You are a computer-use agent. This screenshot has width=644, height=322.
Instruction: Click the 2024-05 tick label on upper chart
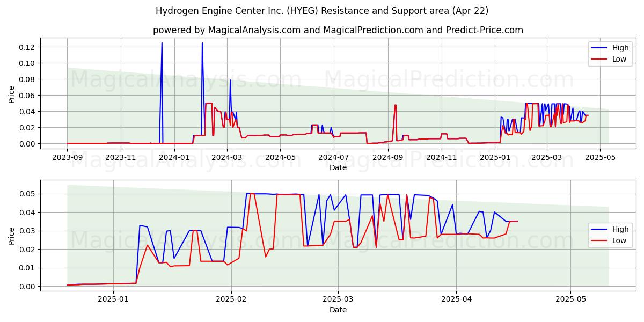point(280,157)
